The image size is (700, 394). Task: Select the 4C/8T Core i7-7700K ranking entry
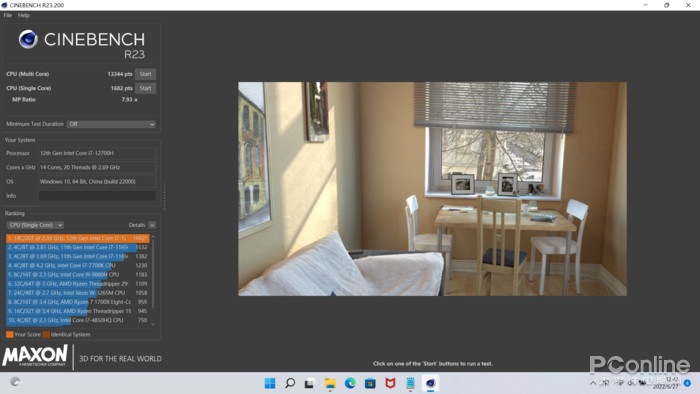77,265
